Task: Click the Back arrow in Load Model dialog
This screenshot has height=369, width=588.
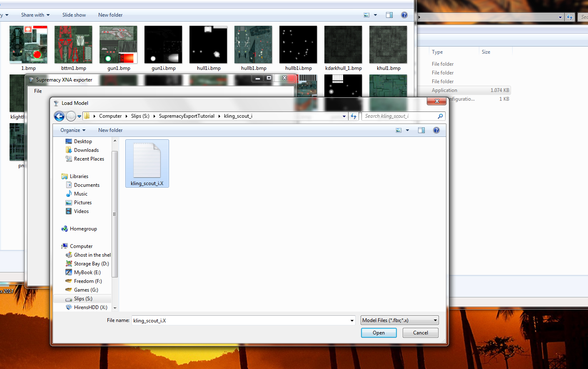Action: 59,116
